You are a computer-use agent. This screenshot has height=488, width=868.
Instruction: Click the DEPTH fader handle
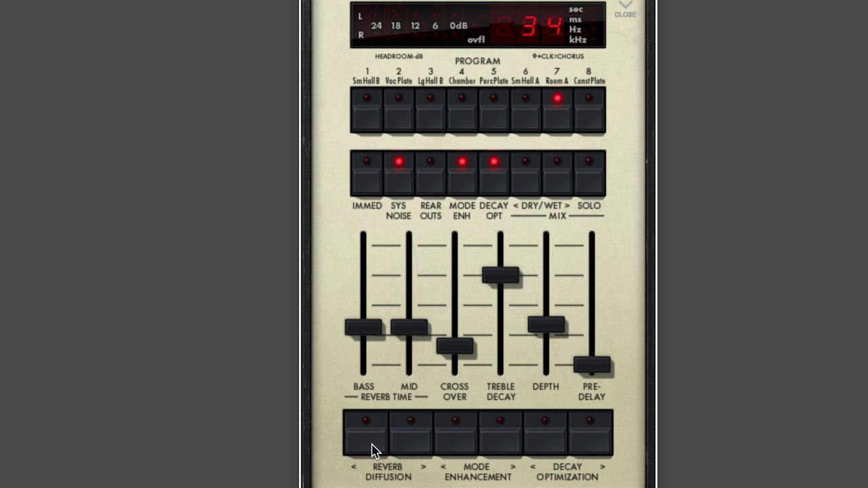[x=547, y=325]
